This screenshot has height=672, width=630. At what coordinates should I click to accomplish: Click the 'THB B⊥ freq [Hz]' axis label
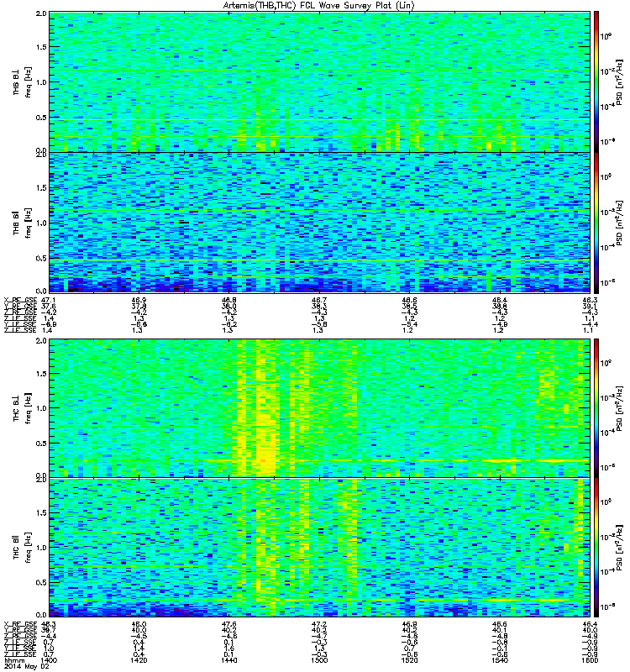tap(23, 82)
